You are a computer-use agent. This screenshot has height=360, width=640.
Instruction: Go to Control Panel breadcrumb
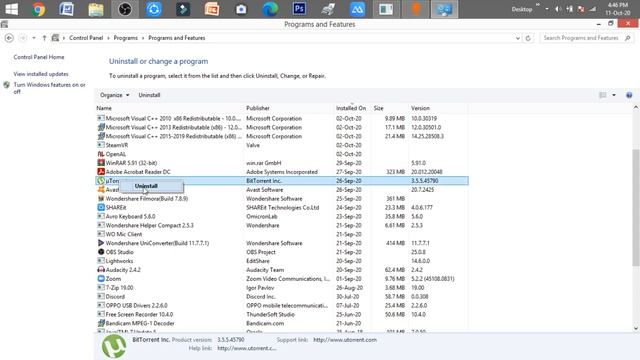(x=86, y=38)
